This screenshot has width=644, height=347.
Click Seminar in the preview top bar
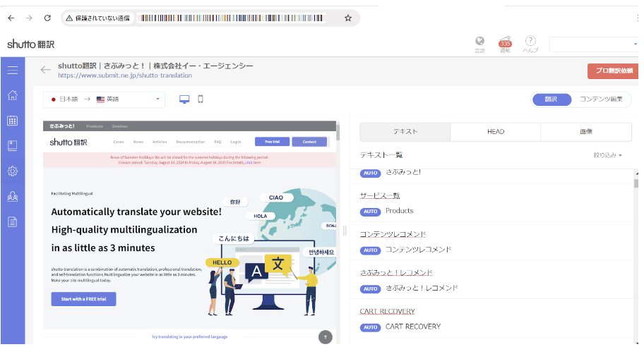[x=120, y=126]
